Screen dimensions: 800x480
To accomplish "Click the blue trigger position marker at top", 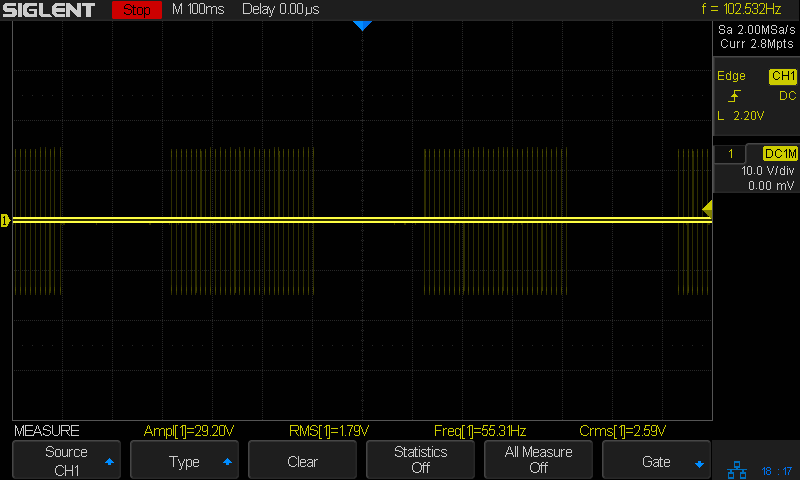I will (362, 26).
